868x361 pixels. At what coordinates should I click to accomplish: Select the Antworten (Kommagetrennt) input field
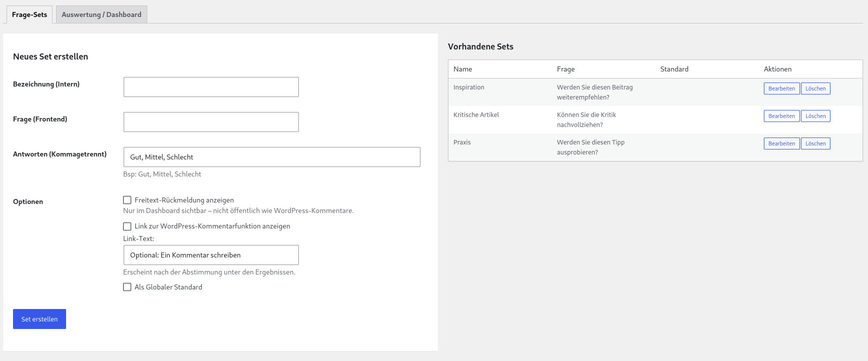click(272, 157)
